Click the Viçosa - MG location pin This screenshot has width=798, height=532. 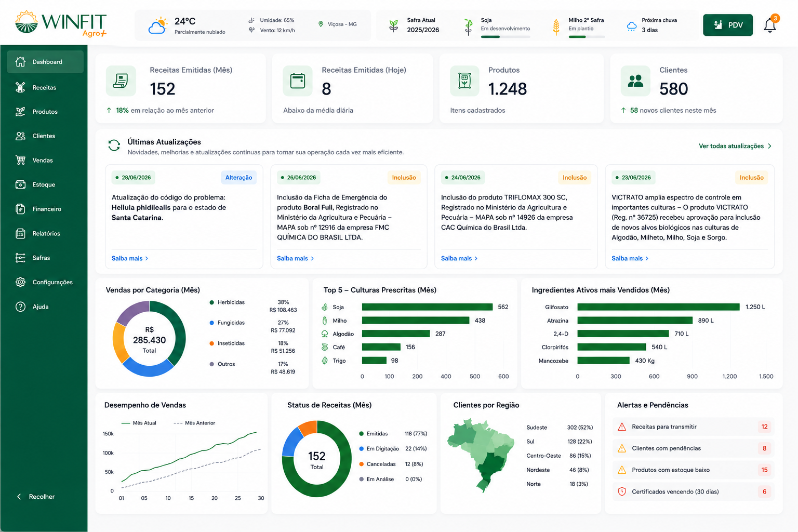[321, 24]
